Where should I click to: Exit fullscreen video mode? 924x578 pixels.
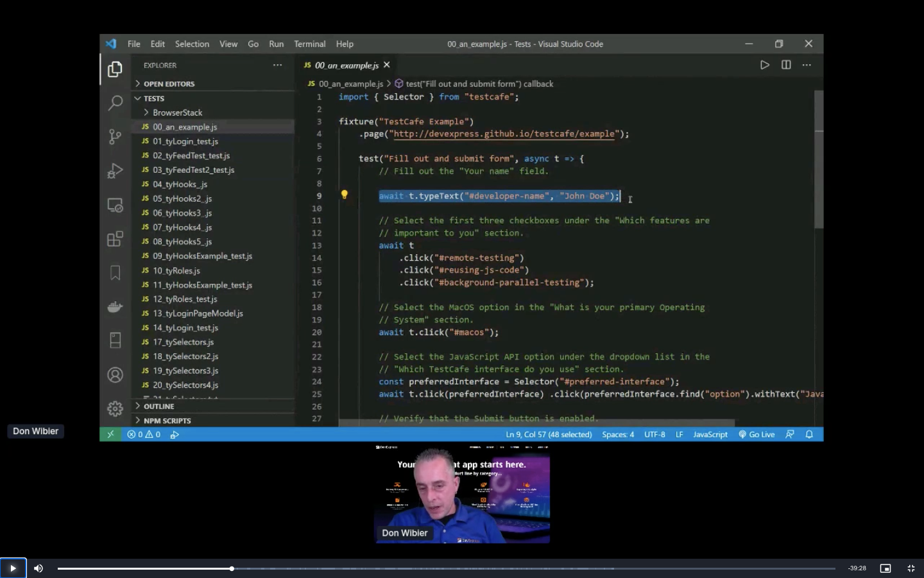point(911,568)
